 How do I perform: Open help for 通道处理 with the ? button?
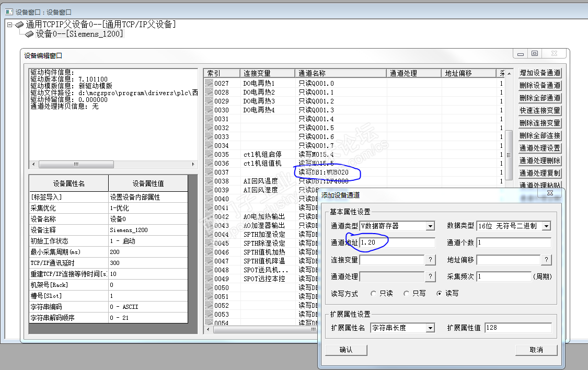tap(430, 276)
